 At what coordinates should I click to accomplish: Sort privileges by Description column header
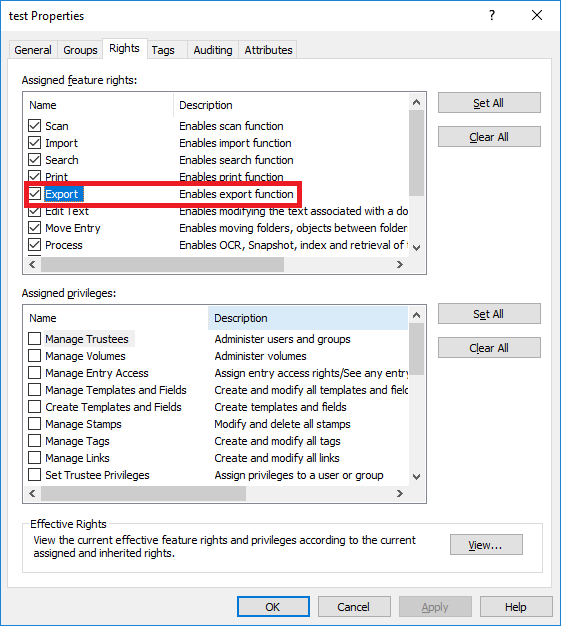pos(307,318)
